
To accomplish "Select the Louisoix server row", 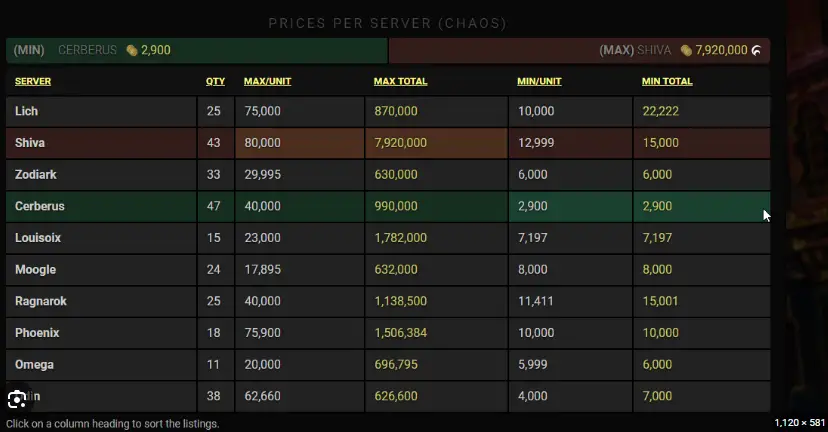I will pos(388,238).
